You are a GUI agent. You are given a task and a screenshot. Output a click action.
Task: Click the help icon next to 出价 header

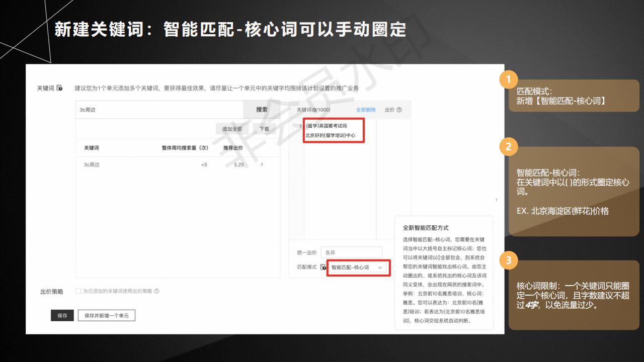[399, 110]
